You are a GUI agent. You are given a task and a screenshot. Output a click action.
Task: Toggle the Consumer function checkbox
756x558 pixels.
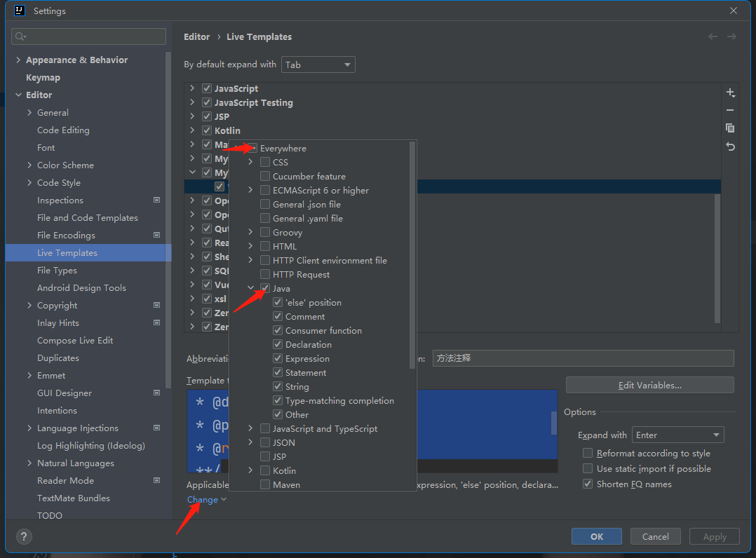point(277,330)
